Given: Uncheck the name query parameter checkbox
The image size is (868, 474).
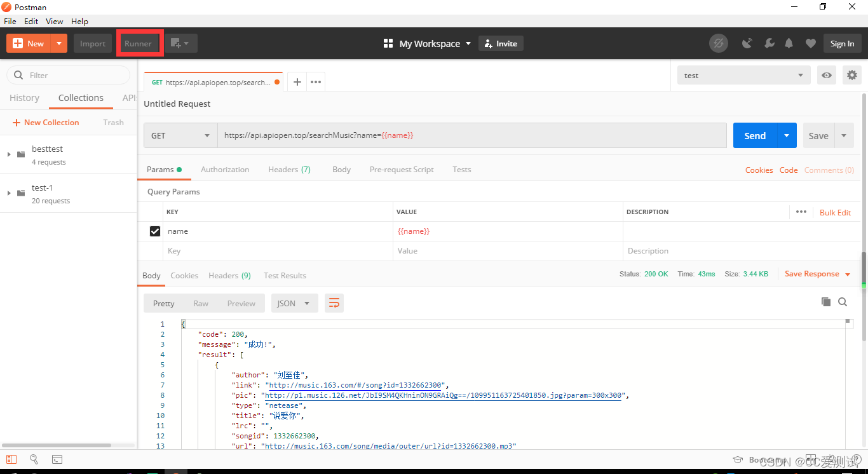Looking at the screenshot, I should tap(154, 231).
